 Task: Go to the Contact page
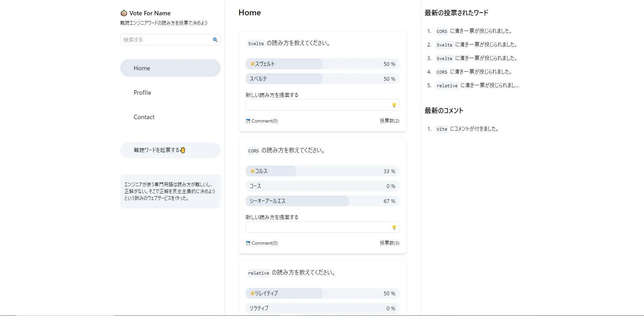click(x=144, y=117)
